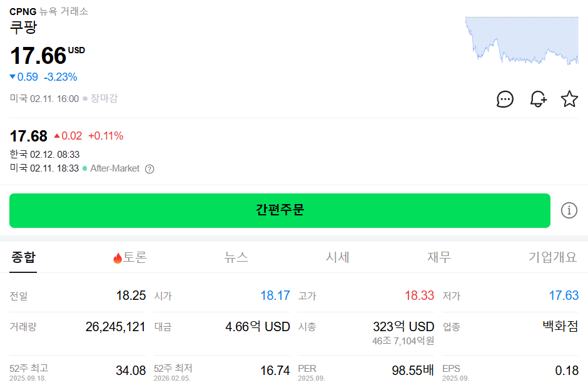This screenshot has height=385, width=588.
Task: Click the 한국 02.12. 08:33 timestamp
Action: pyautogui.click(x=44, y=154)
